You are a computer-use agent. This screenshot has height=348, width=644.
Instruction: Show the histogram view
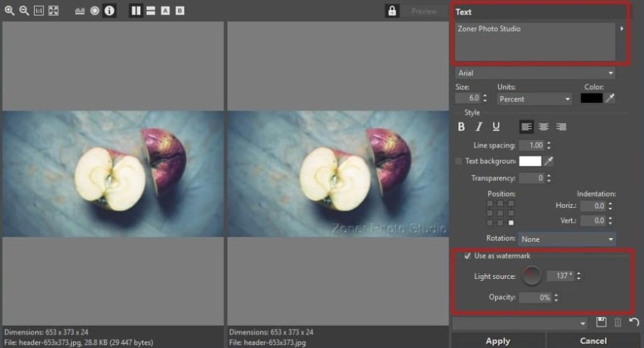(80, 11)
